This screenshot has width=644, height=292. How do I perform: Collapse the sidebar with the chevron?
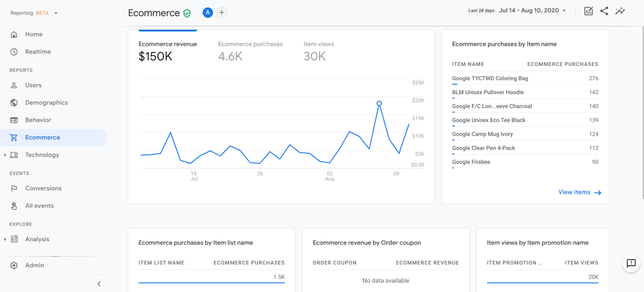click(99, 284)
